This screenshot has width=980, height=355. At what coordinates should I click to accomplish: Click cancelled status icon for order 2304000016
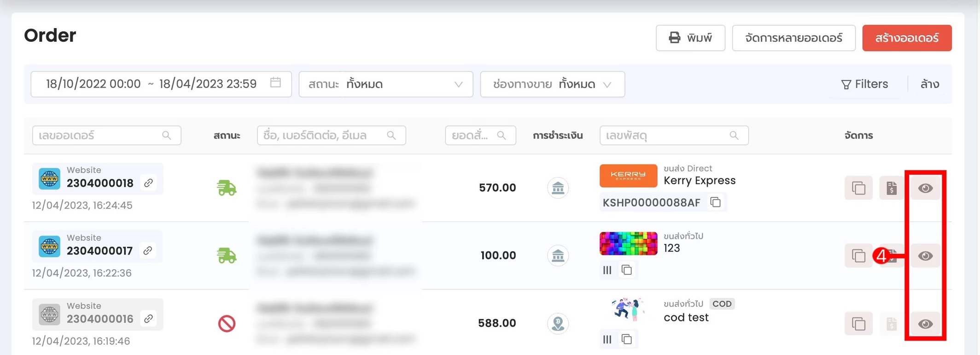click(227, 324)
